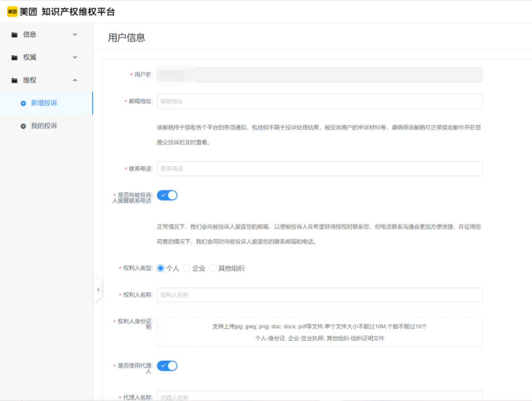Collapse the sidebar with the arrow handle
The height and width of the screenshot is (401, 532).
point(98,290)
